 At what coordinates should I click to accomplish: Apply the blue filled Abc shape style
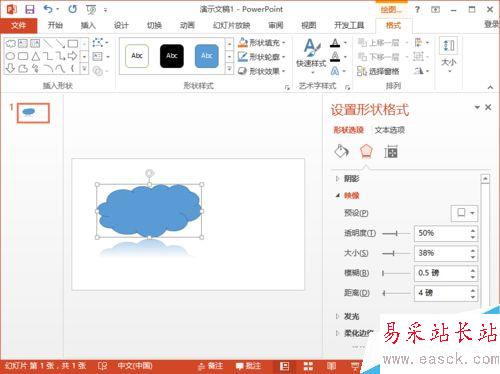207,56
